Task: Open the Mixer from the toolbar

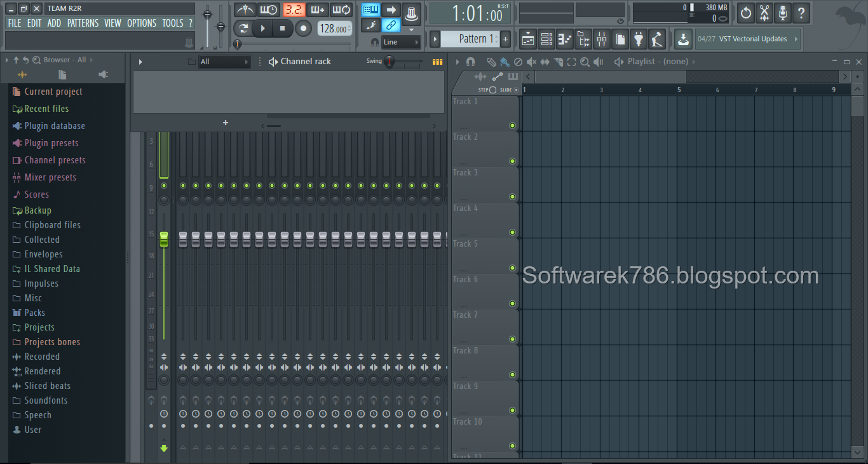Action: pyautogui.click(x=602, y=39)
